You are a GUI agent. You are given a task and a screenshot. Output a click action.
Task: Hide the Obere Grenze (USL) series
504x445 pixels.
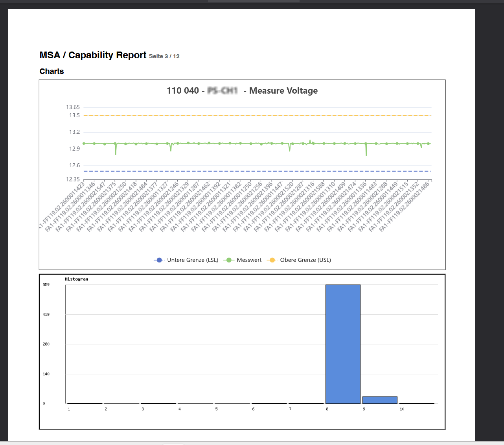tap(305, 260)
